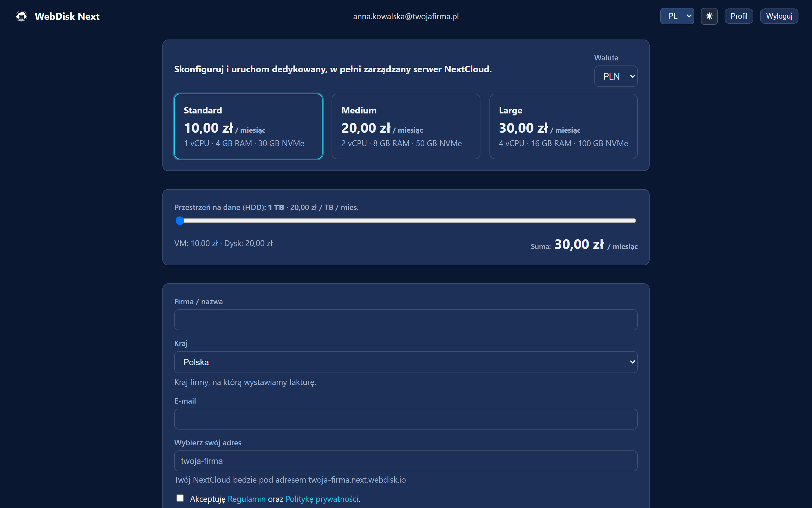
Task: Click the 'Skonfiguruj i uruchom dedykowany' heading
Action: pyautogui.click(x=333, y=69)
